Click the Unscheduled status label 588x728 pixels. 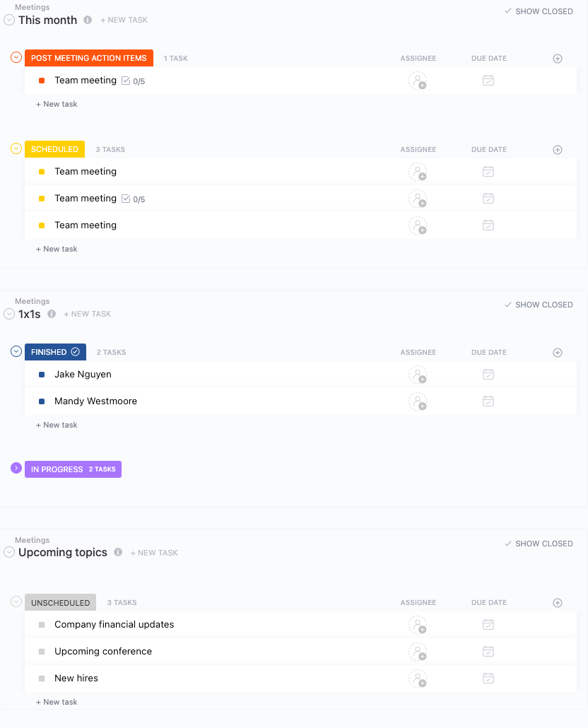coord(60,603)
